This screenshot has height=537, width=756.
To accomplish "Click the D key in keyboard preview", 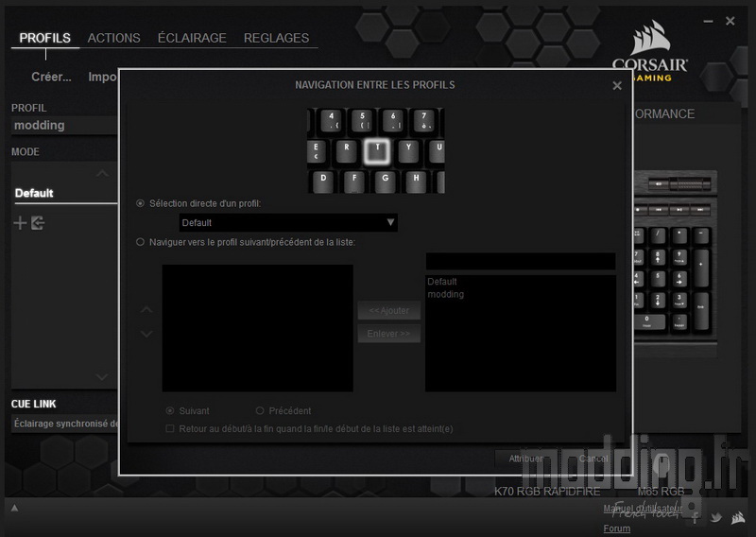I will click(x=323, y=182).
